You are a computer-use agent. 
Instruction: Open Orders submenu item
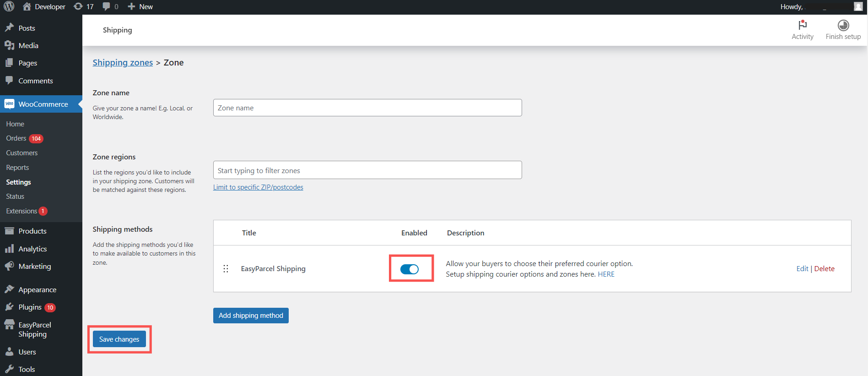[16, 138]
